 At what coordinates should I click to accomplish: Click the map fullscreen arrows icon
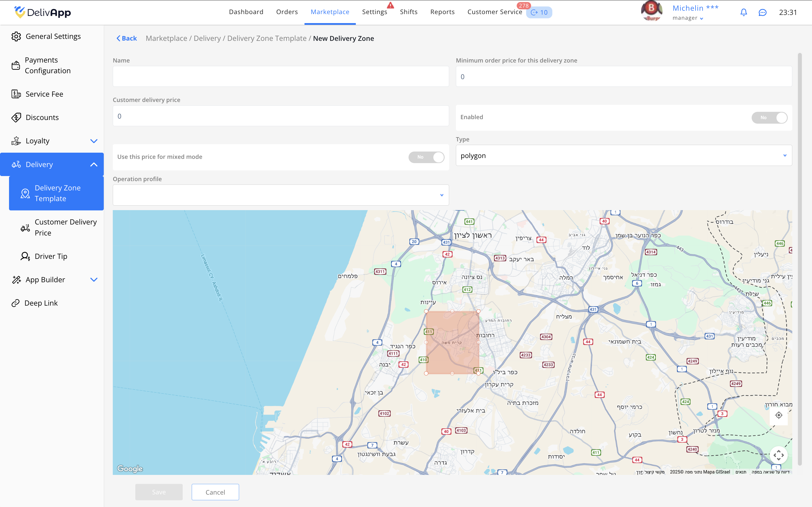pyautogui.click(x=778, y=455)
